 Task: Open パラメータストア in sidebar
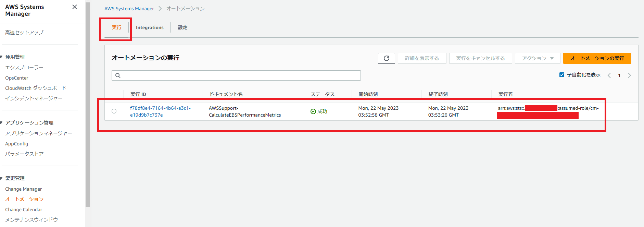point(24,154)
